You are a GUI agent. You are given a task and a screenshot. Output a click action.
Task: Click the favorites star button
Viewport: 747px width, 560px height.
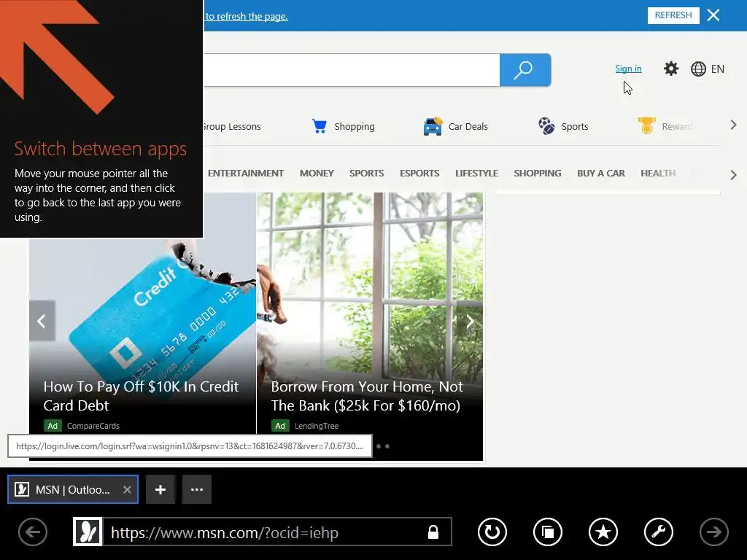(x=603, y=532)
